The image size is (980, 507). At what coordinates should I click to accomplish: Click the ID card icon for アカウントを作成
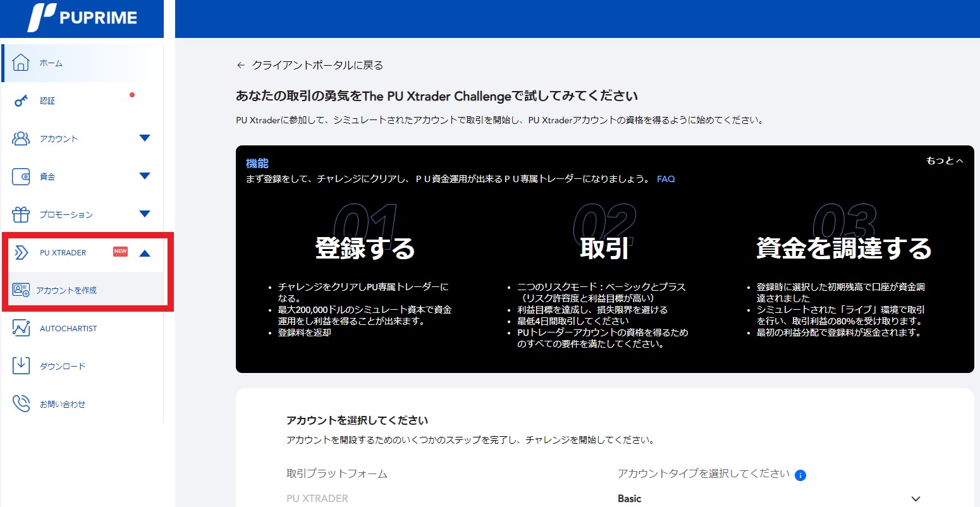coord(21,290)
